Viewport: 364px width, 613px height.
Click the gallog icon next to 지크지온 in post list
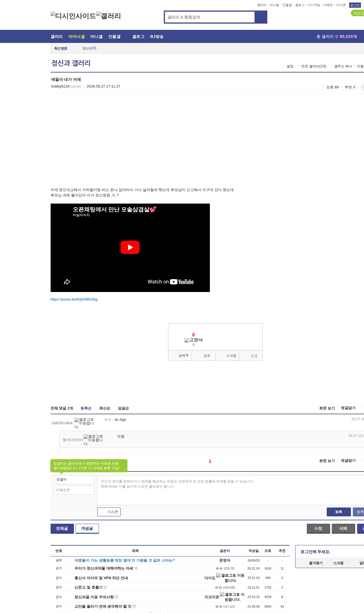point(232,597)
